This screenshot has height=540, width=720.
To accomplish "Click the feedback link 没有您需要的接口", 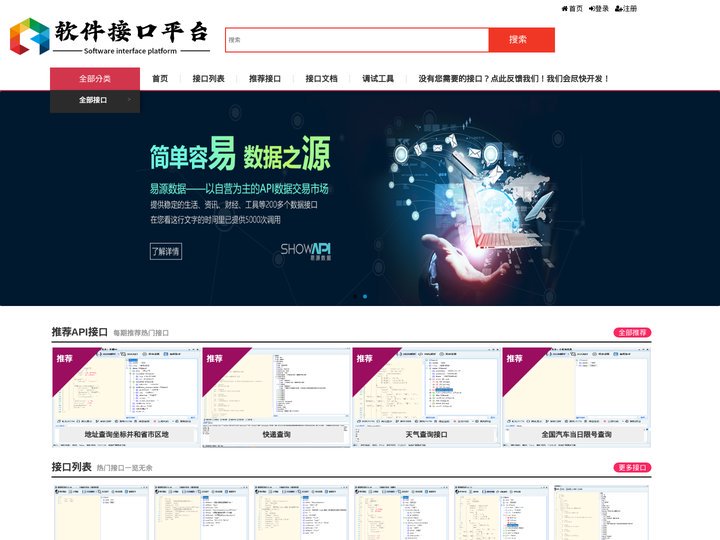I will 513,79.
